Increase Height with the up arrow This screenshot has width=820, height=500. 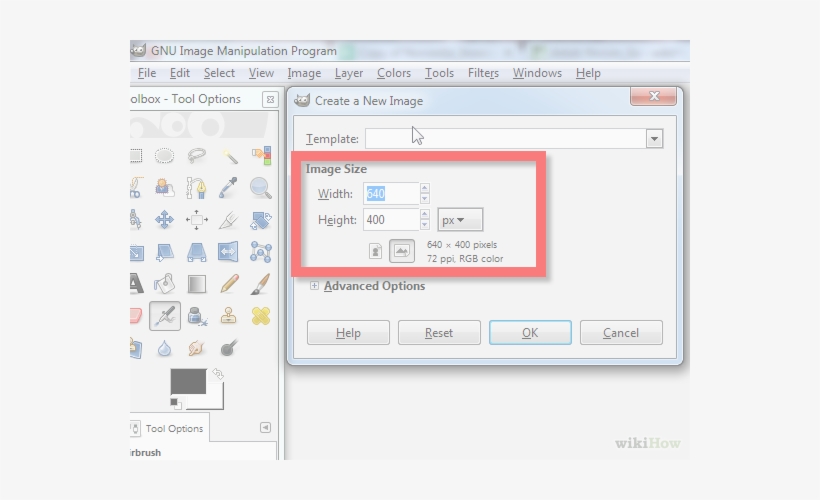coord(425,214)
